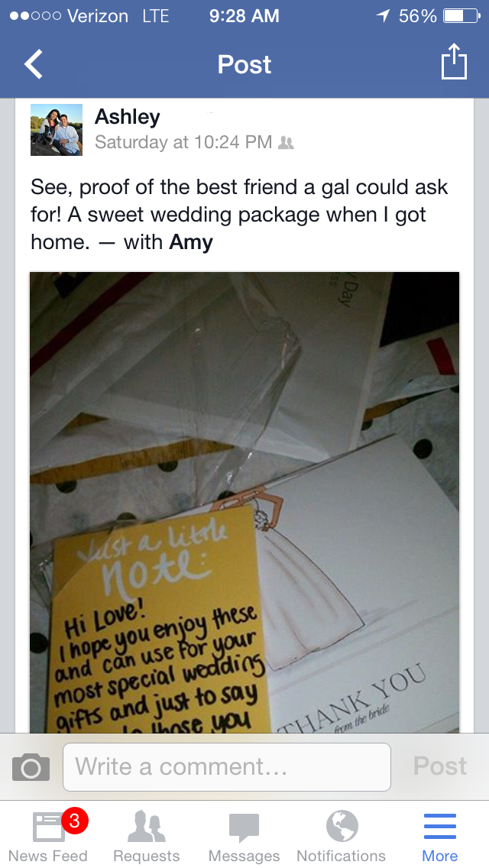The height and width of the screenshot is (868, 489).
Task: Tap the red notification badge on News Feed
Action: [x=75, y=821]
